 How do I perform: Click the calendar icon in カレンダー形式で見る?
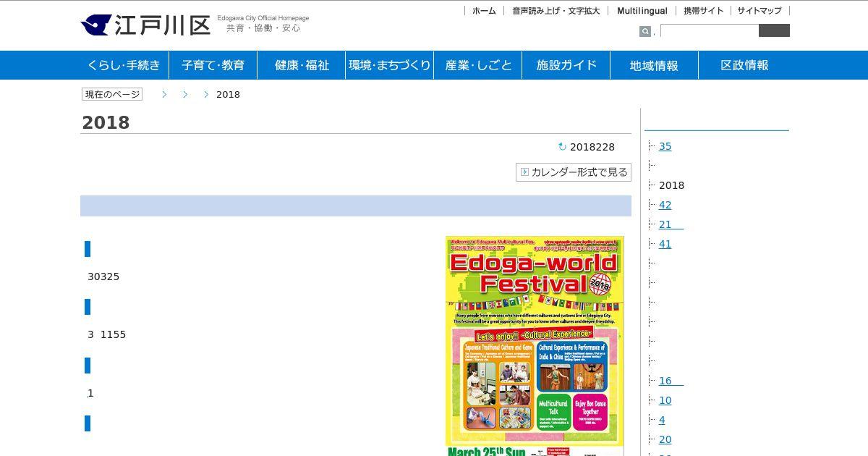tap(524, 172)
